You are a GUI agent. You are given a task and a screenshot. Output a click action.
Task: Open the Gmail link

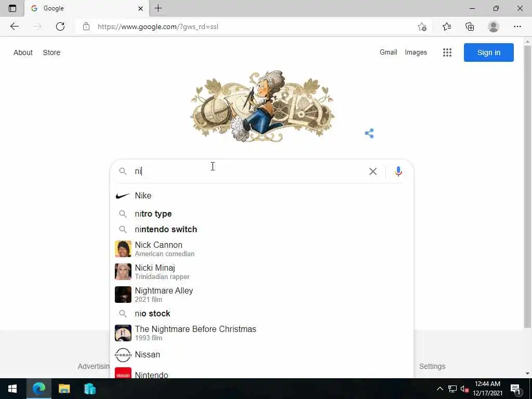pyautogui.click(x=388, y=52)
